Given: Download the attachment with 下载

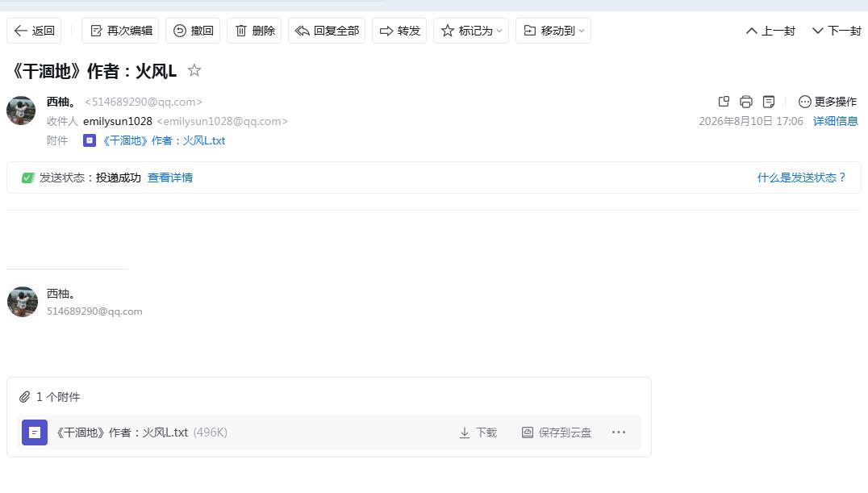Looking at the screenshot, I should 478,432.
